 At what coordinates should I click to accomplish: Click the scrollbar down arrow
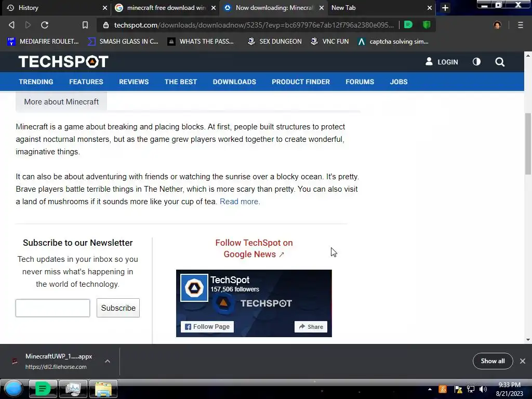click(528, 340)
